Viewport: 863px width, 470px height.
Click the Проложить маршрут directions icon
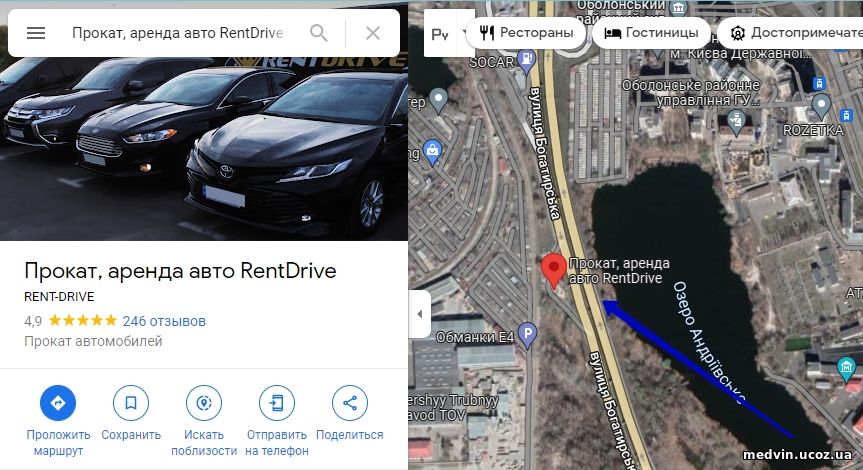point(58,403)
